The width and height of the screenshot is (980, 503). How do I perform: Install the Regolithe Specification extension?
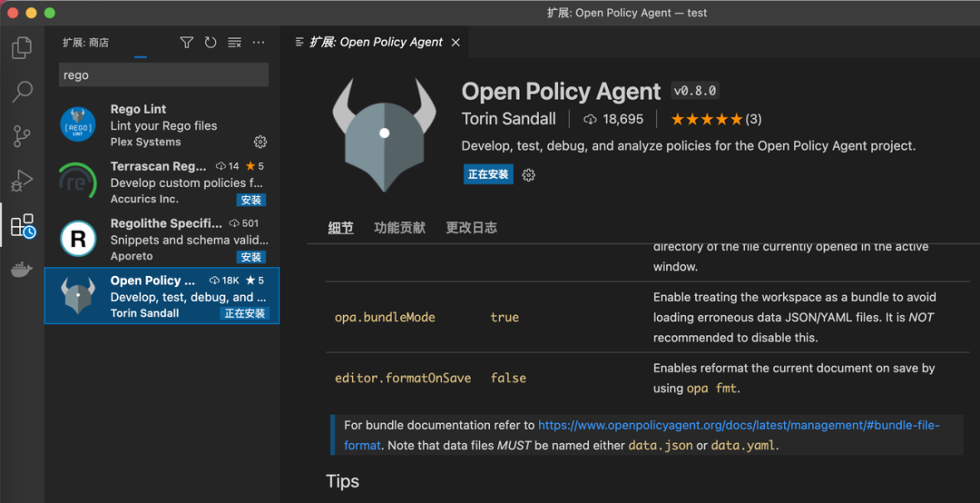click(251, 257)
